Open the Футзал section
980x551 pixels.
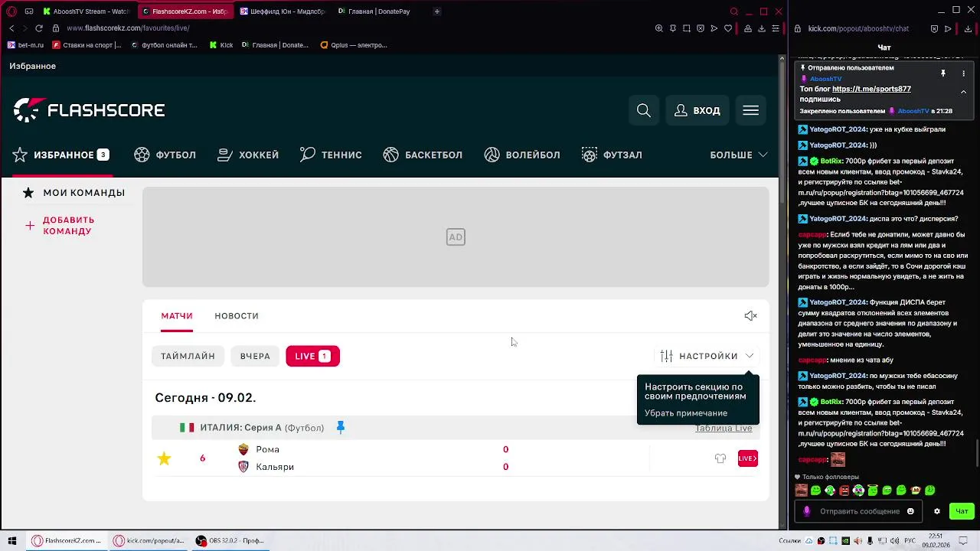pyautogui.click(x=612, y=155)
